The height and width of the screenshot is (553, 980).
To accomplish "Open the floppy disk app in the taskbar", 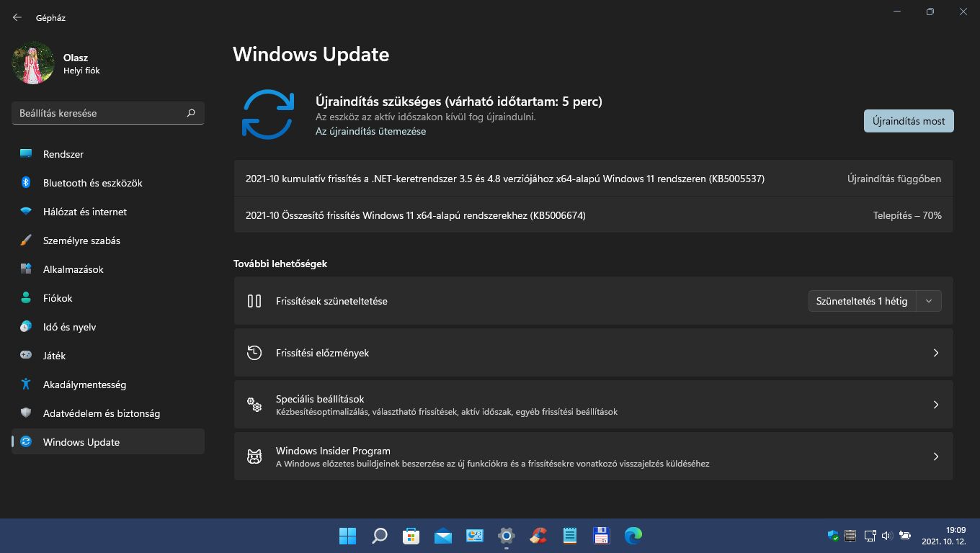I will (602, 536).
